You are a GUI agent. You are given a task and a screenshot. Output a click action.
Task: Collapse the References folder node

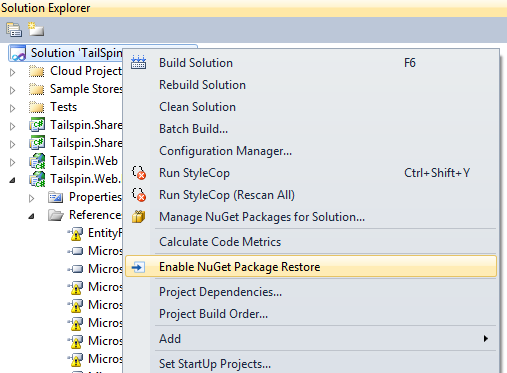coord(31,216)
